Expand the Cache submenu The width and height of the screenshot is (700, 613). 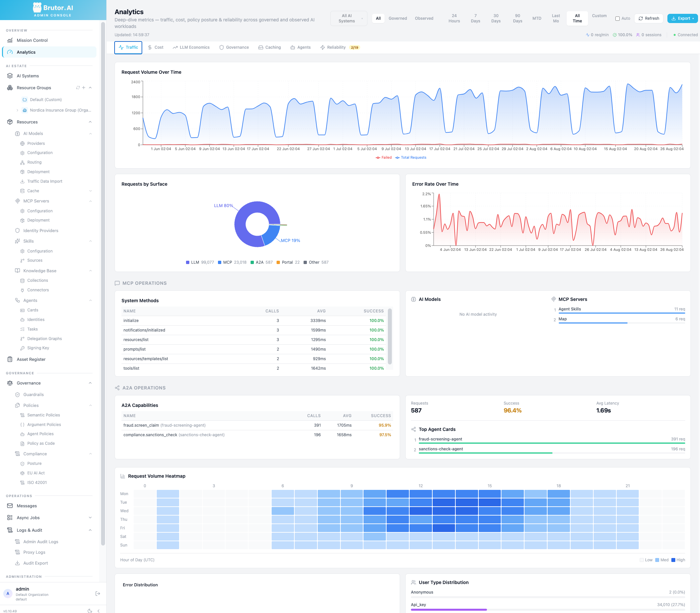[90, 191]
